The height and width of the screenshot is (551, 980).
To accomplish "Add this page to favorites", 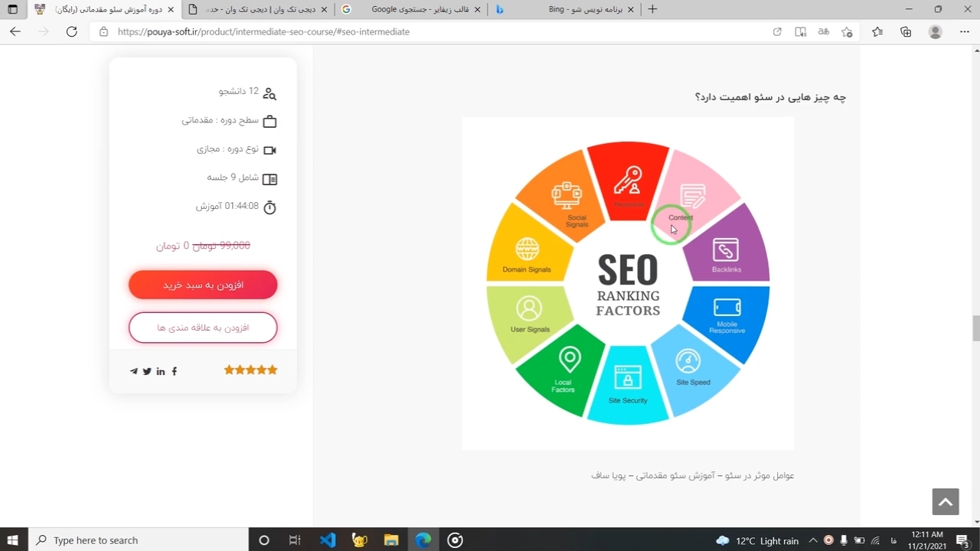I will tap(847, 32).
